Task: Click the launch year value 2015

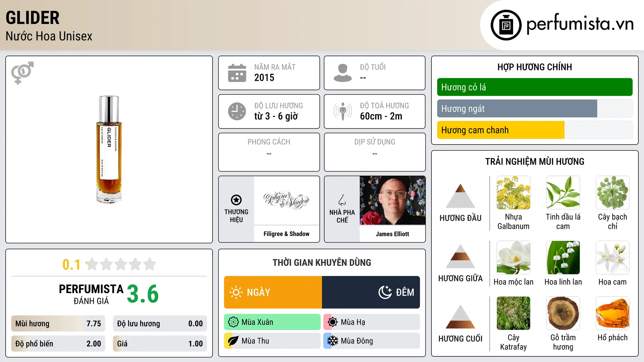Action: tap(264, 78)
